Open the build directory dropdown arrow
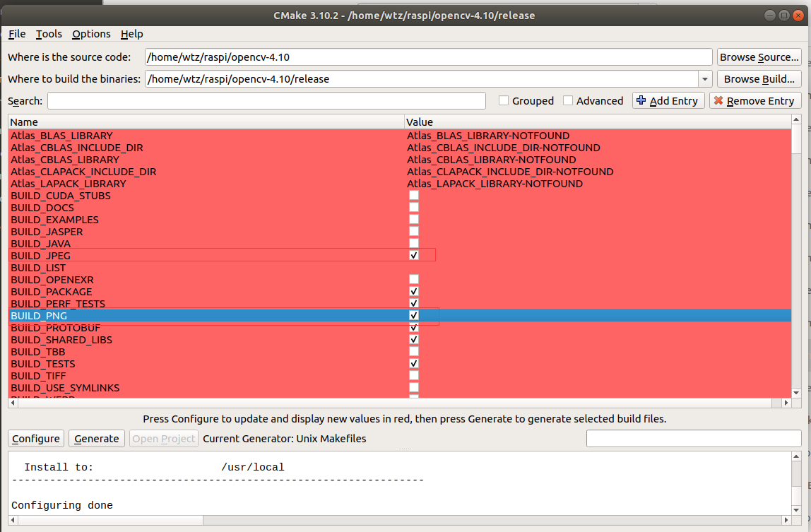Viewport: 811px width, 532px height. pyautogui.click(x=704, y=78)
